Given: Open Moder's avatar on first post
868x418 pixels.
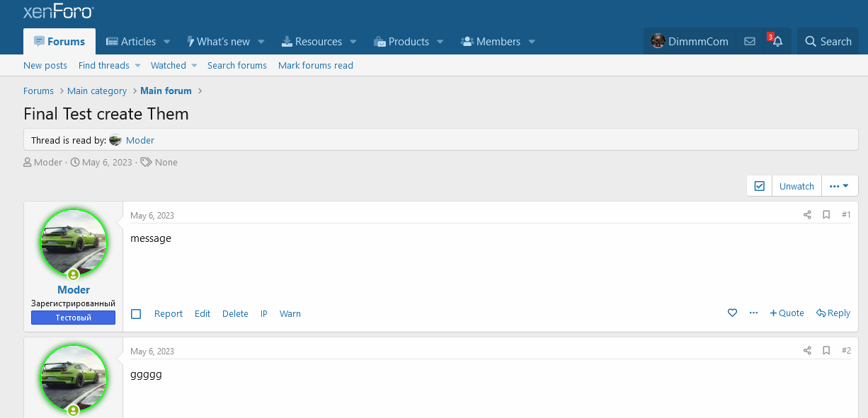Looking at the screenshot, I should pyautogui.click(x=74, y=242).
